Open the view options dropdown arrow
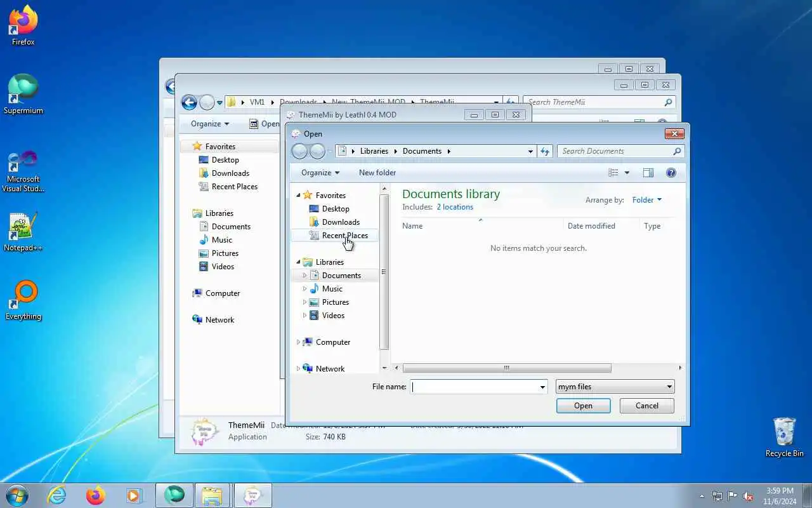This screenshot has height=508, width=812. pos(627,173)
